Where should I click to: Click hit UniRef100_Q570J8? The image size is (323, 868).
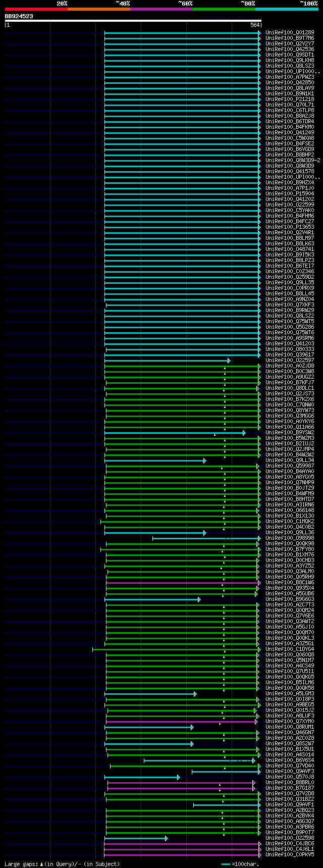click(x=290, y=777)
